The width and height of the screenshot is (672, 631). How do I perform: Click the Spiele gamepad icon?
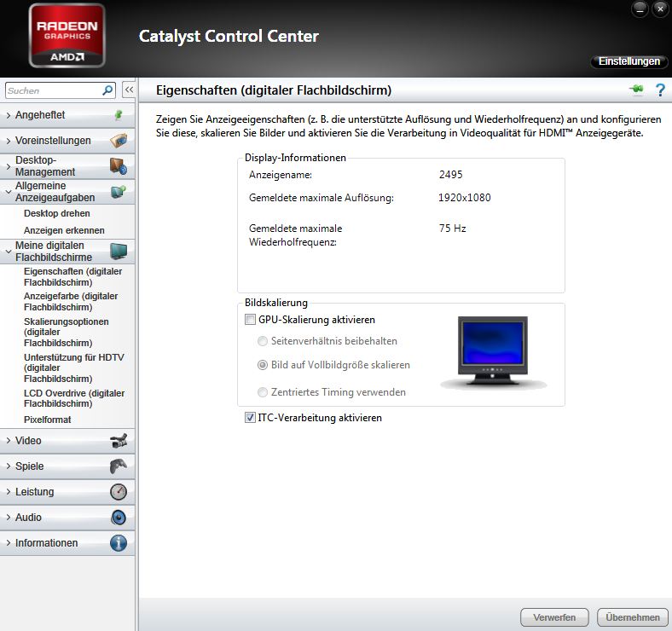coord(119,466)
